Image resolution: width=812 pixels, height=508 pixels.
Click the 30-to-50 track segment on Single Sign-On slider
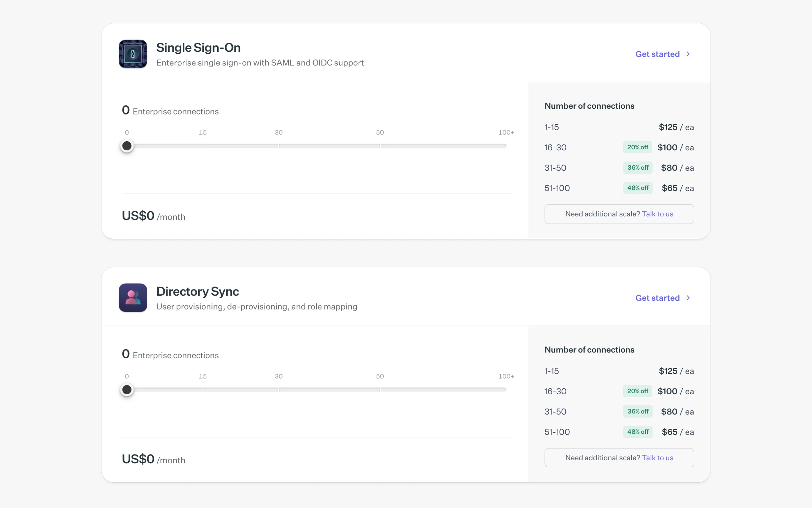329,146
